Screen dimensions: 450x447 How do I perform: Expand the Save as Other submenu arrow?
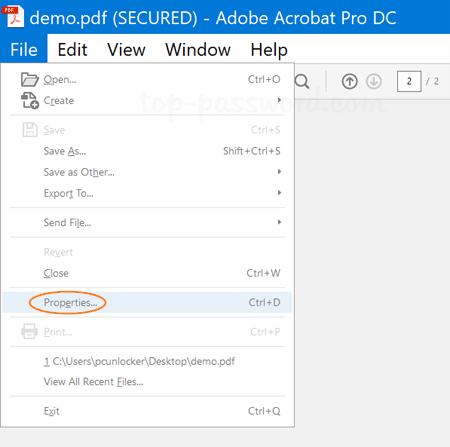(279, 172)
